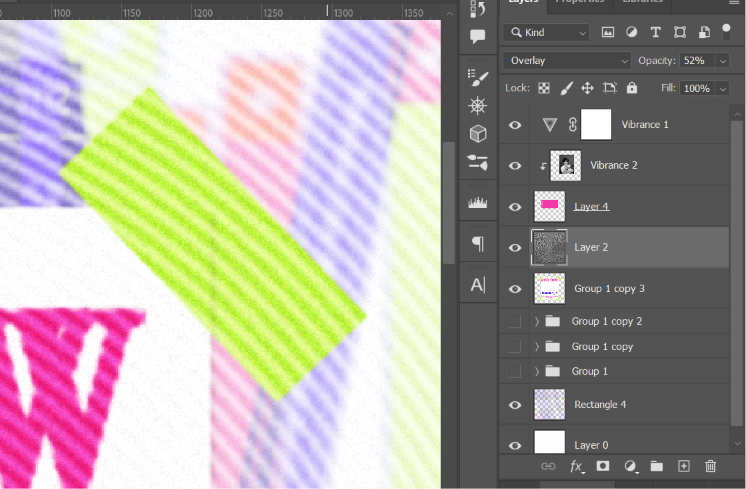Lock transparent pixels icon
Viewport: 746px width, 489px height.
click(x=544, y=88)
